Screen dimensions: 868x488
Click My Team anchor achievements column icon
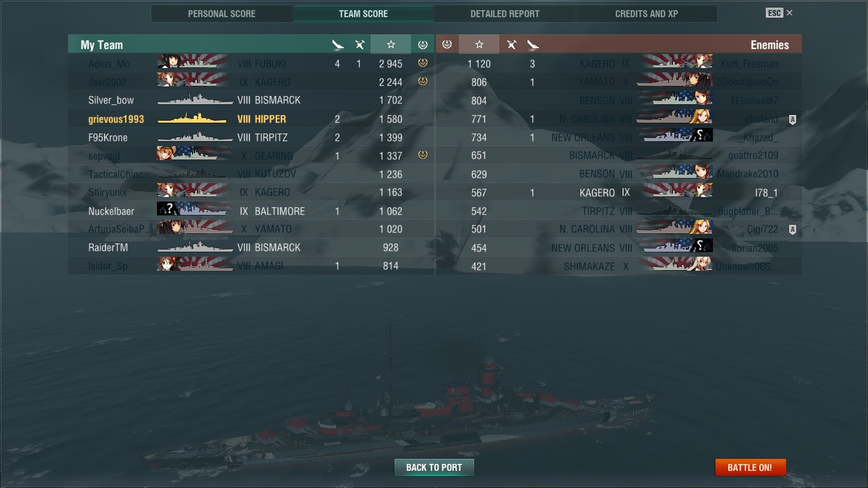point(423,44)
